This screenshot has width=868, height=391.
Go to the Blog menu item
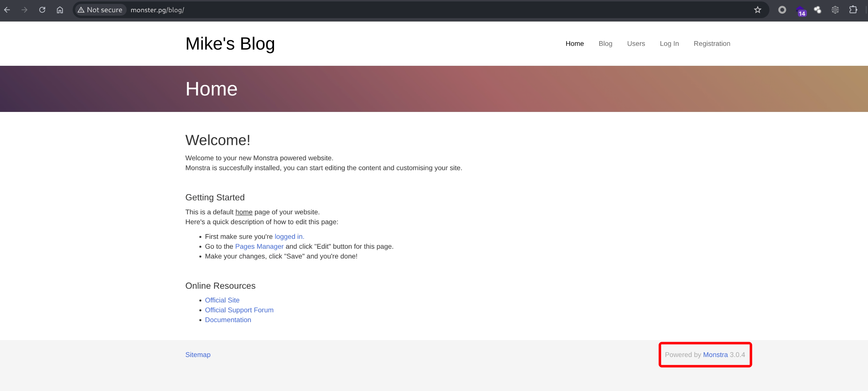605,43
